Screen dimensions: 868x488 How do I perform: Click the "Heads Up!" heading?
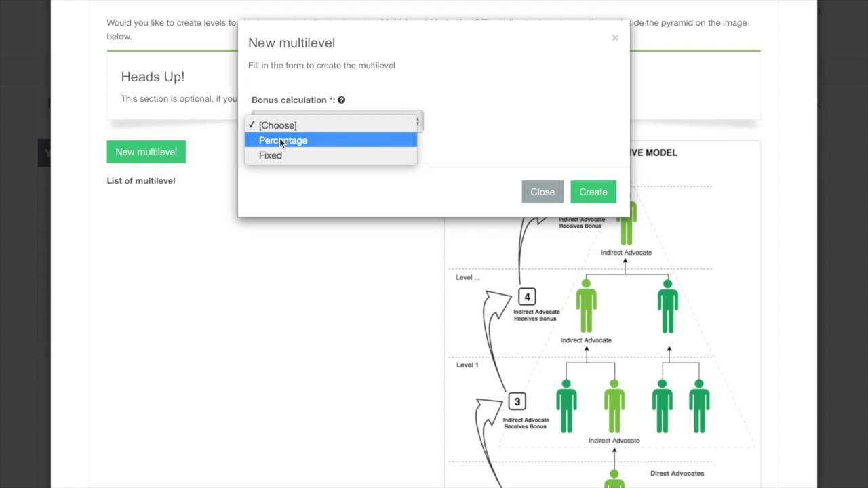(153, 77)
